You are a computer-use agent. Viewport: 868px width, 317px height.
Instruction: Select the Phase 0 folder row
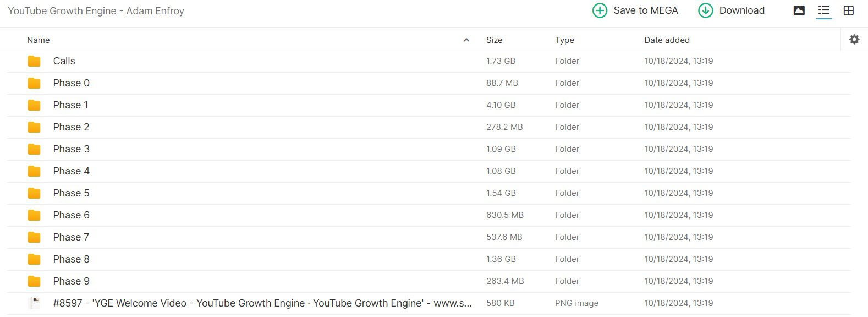(x=428, y=83)
